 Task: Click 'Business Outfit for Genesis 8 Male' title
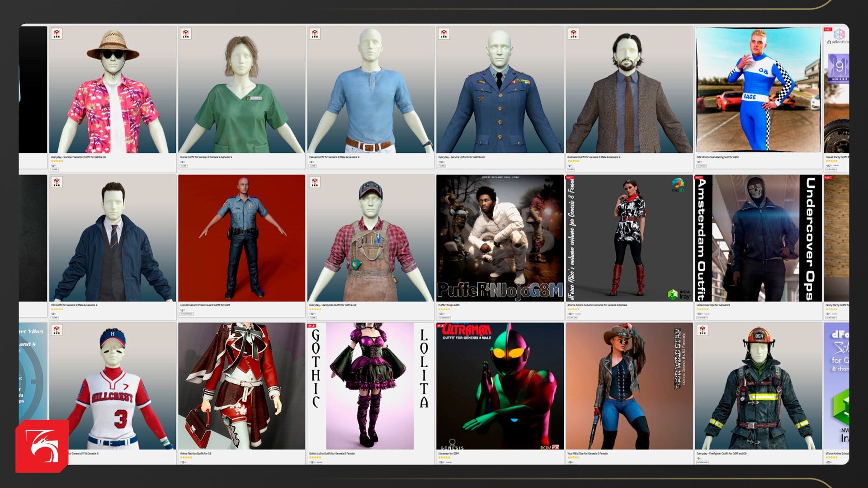594,157
